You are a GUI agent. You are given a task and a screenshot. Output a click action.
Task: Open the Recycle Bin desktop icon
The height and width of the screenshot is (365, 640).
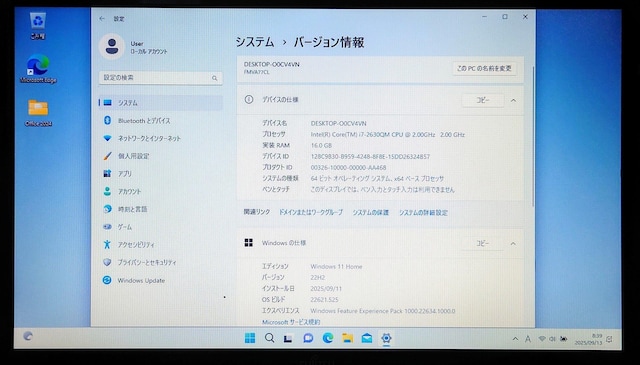click(x=38, y=25)
